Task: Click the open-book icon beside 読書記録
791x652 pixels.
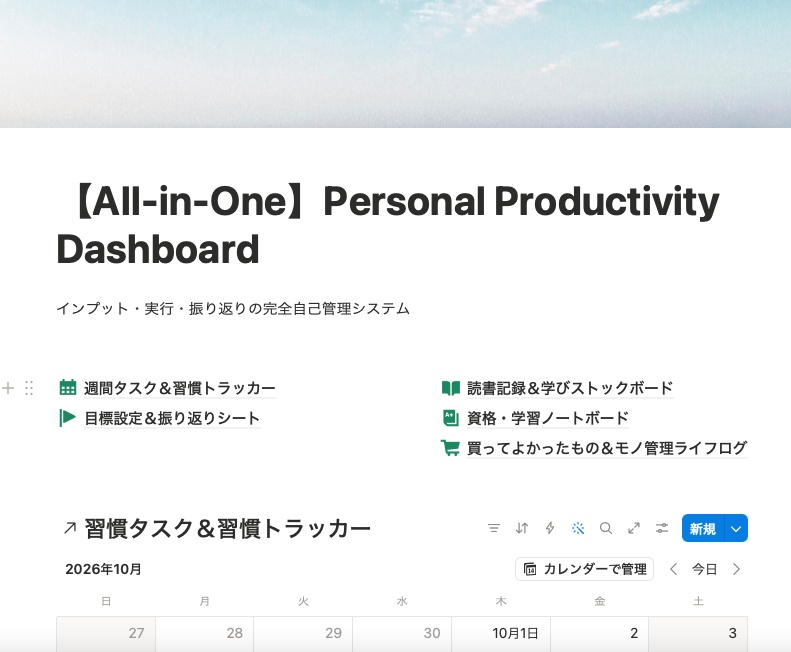Action: pyautogui.click(x=450, y=388)
